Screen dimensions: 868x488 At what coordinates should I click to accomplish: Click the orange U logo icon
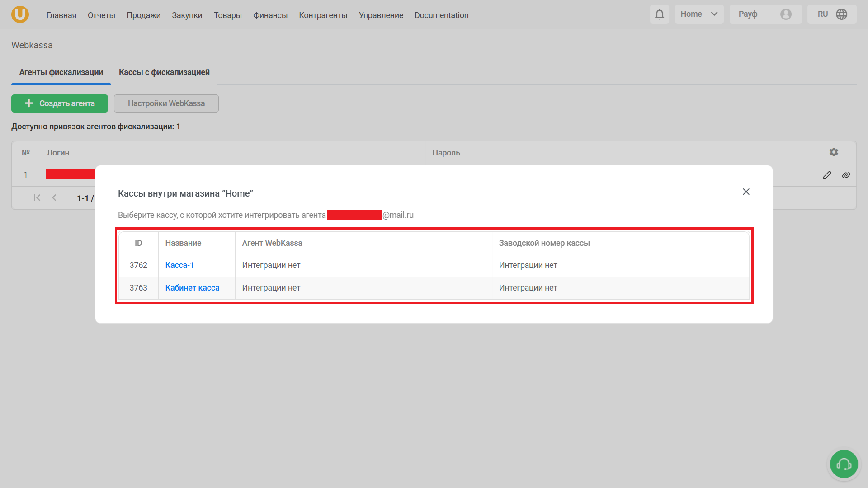click(x=20, y=14)
